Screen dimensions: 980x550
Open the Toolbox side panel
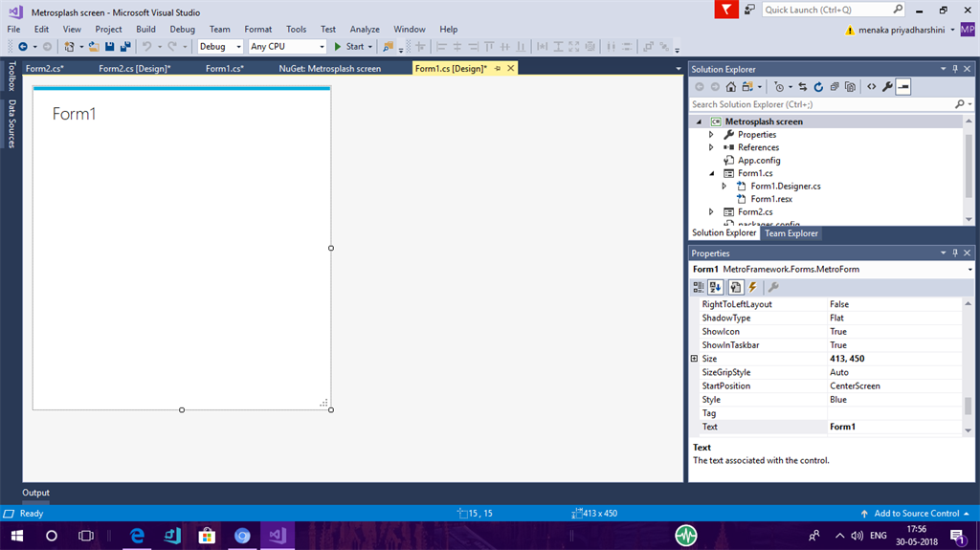tap(11, 76)
